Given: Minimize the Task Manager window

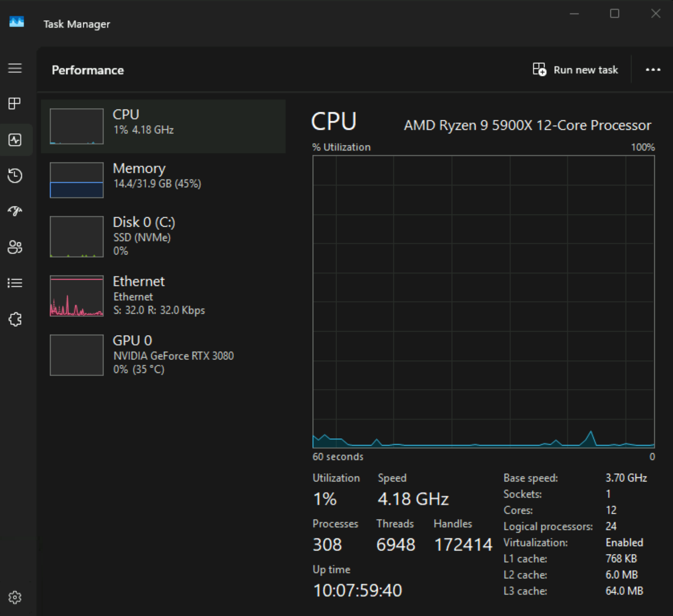Looking at the screenshot, I should [x=574, y=14].
